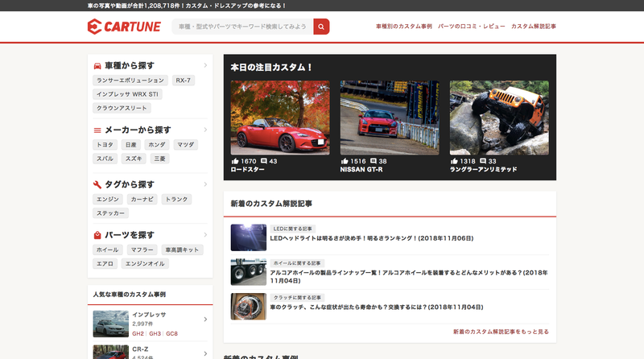The width and height of the screenshot is (644, 359).
Task: Click the ホイールに関する記事 label
Action: click(x=297, y=263)
